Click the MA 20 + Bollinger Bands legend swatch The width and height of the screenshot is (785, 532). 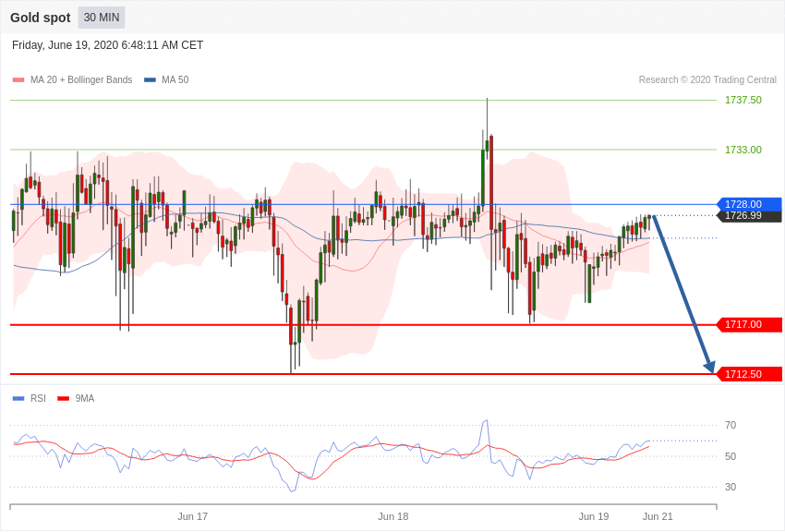18,80
